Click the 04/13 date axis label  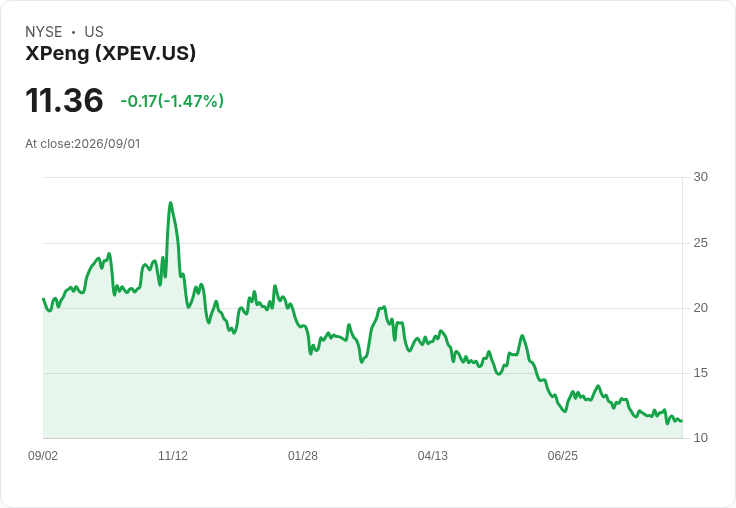[433, 456]
